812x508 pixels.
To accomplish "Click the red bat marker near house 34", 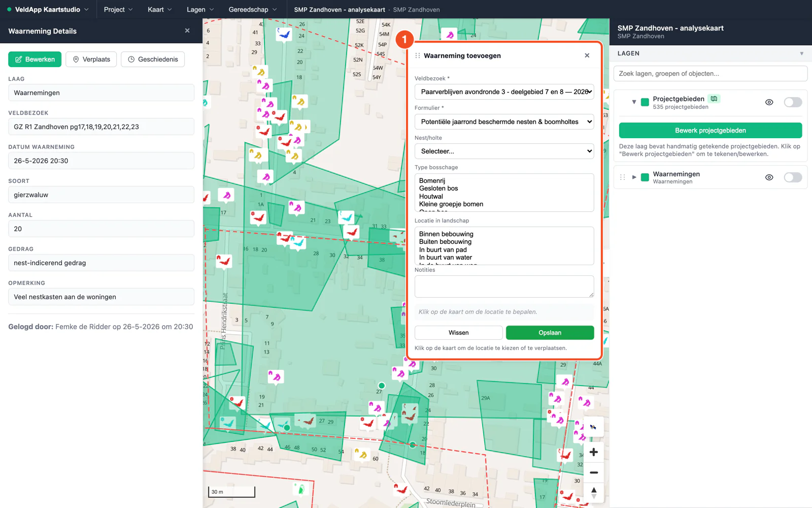I will 565,455.
